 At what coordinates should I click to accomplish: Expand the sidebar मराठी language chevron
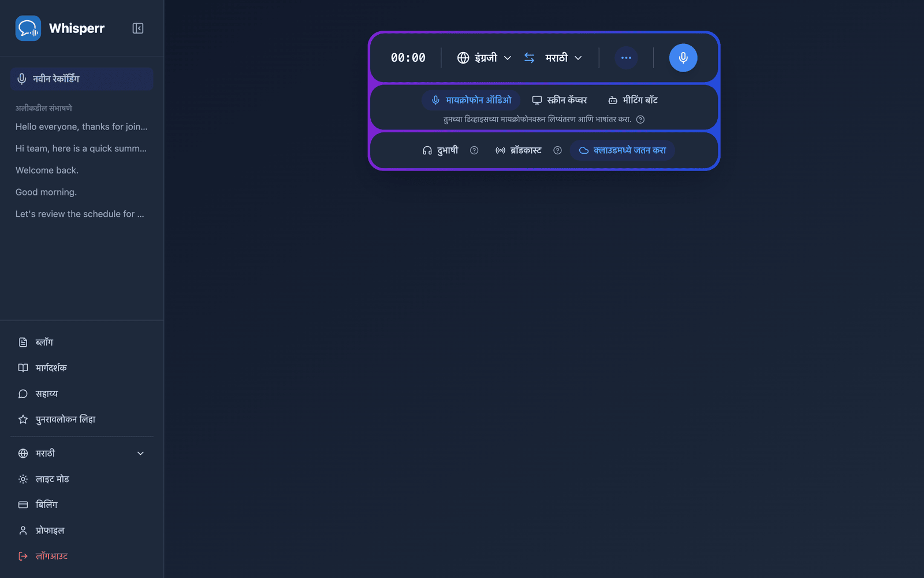pos(140,454)
